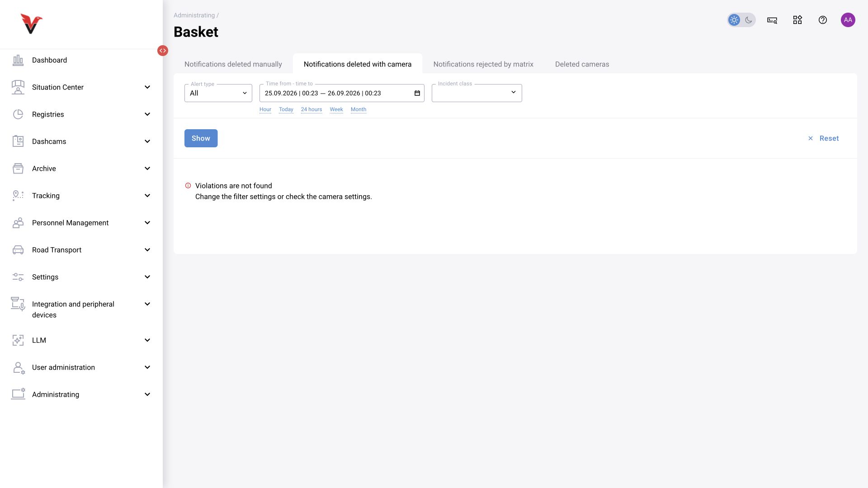Click Integration and peripheral devices icon

click(18, 304)
